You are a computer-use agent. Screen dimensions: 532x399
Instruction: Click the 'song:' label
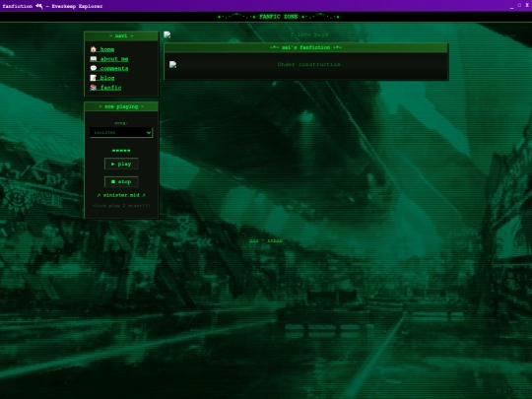click(x=121, y=123)
